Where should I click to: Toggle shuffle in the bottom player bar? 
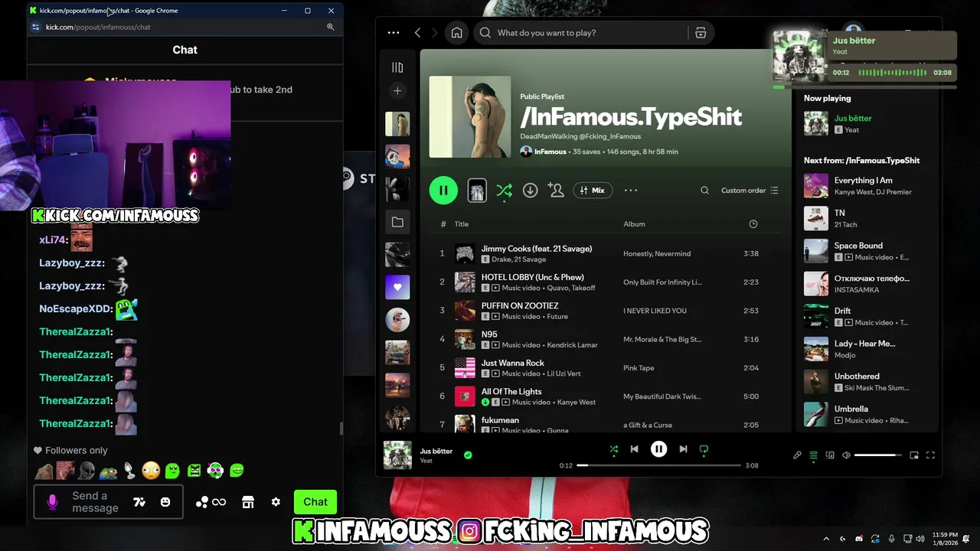tap(613, 449)
